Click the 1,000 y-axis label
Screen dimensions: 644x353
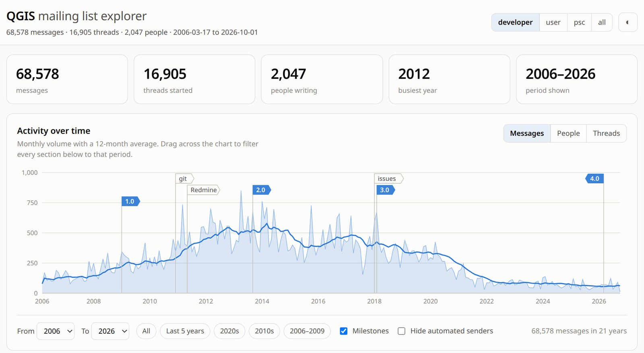29,172
